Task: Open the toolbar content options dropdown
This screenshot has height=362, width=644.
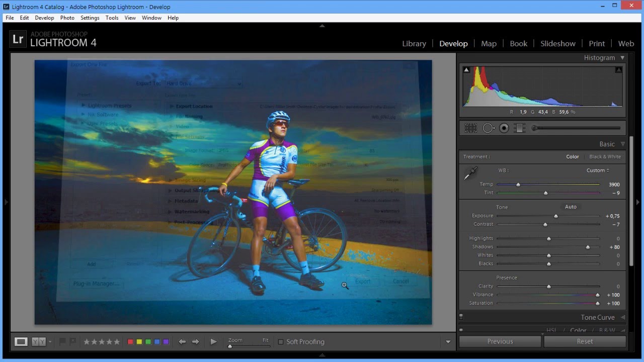Action: click(448, 342)
